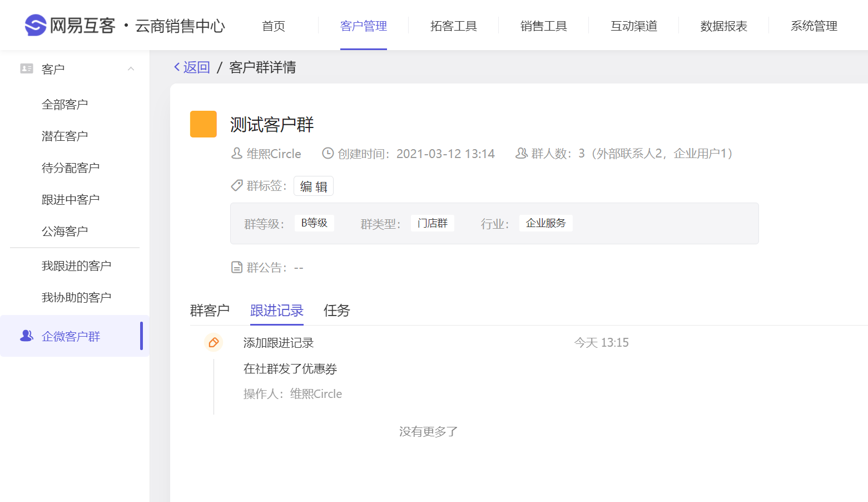Click the owner person icon beside 维熙Circle

(237, 153)
